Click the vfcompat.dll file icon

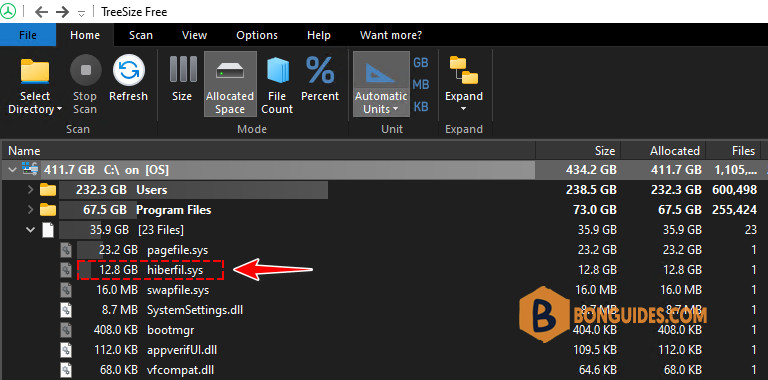[x=66, y=370]
